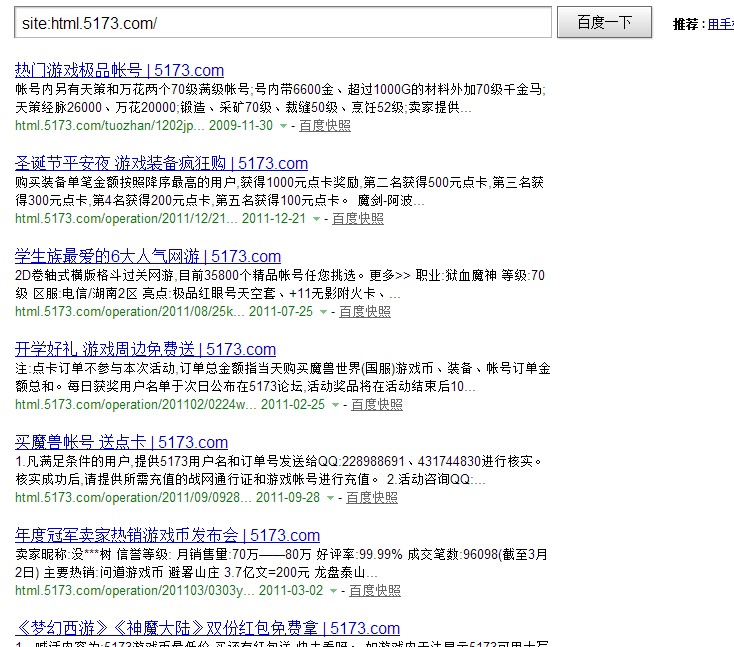Click snippet text starting 1.凡满足条件的用户

(279, 470)
